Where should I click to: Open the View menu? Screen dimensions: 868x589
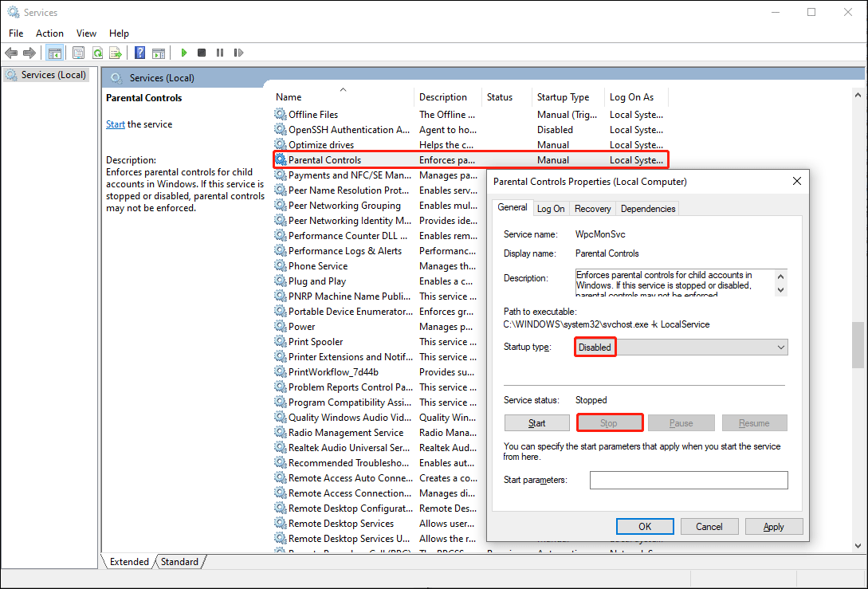tap(86, 33)
